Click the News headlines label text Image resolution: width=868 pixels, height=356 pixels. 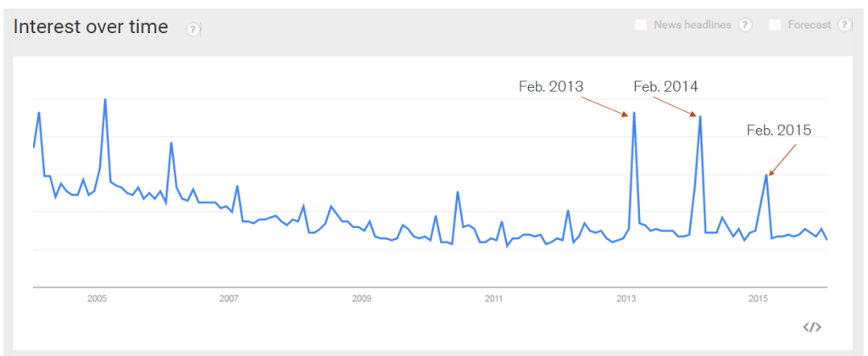point(693,25)
